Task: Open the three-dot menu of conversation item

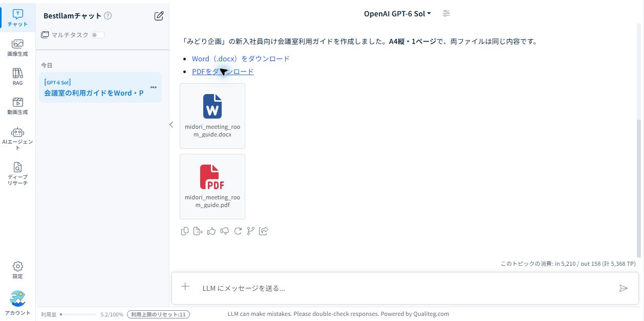Action: (154, 87)
